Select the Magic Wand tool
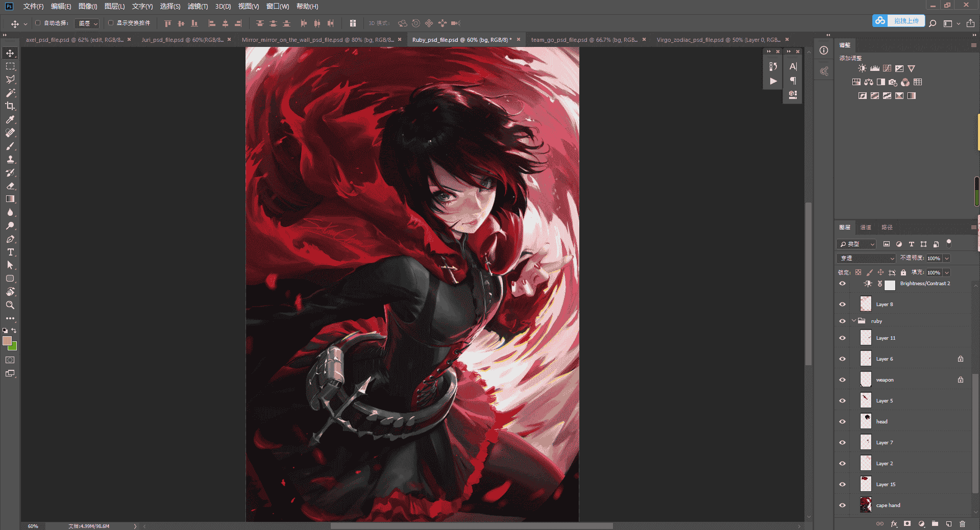Viewport: 980px width, 530px height. coord(10,93)
